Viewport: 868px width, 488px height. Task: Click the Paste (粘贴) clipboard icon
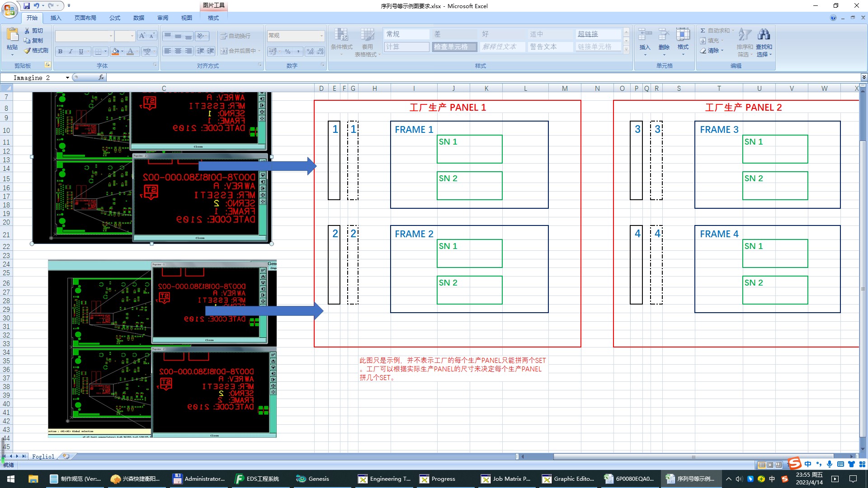12,35
